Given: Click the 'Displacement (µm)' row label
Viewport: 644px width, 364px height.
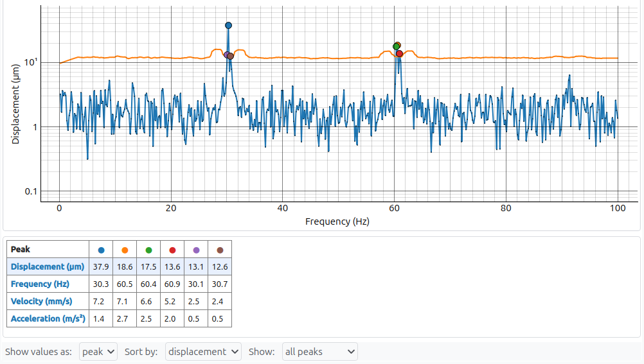Looking at the screenshot, I should pos(48,267).
